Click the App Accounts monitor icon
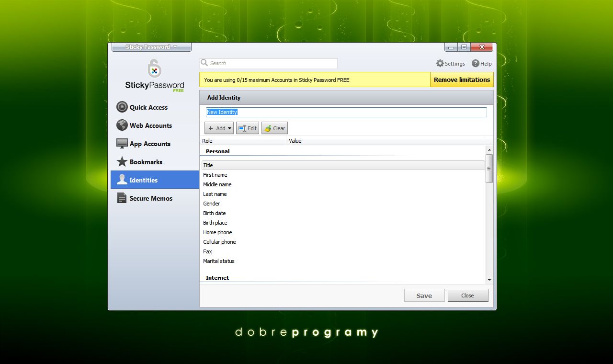Screen dimensions: 613x364 [x=122, y=143]
